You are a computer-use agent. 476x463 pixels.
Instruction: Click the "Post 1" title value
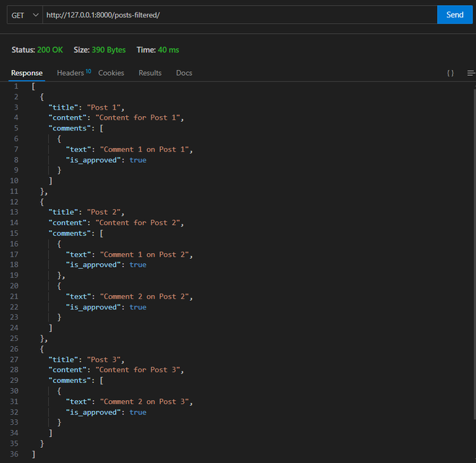[105, 107]
